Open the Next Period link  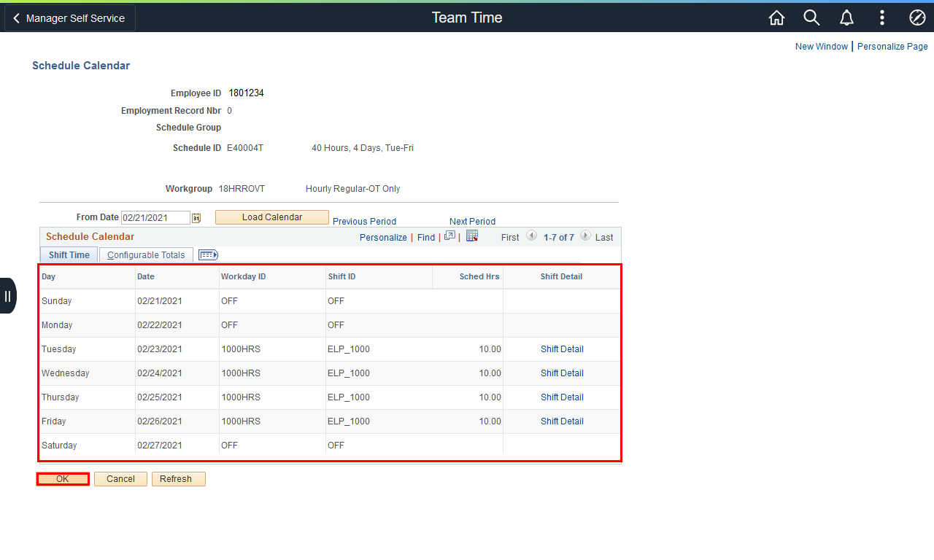coord(472,222)
